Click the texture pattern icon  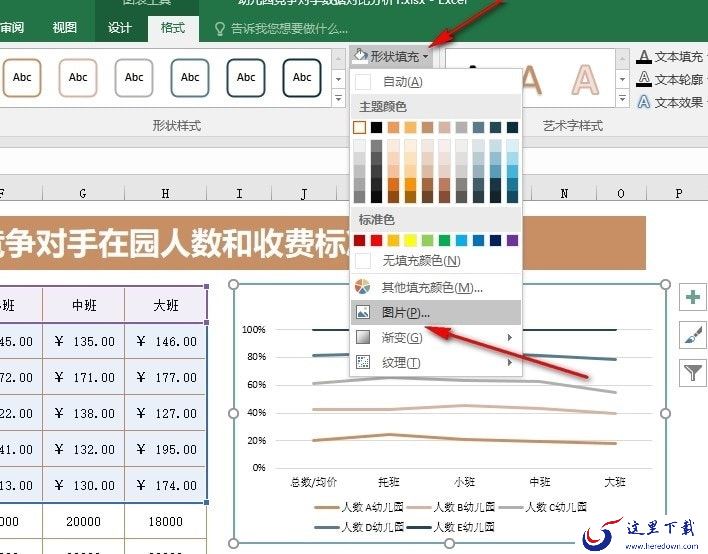363,362
